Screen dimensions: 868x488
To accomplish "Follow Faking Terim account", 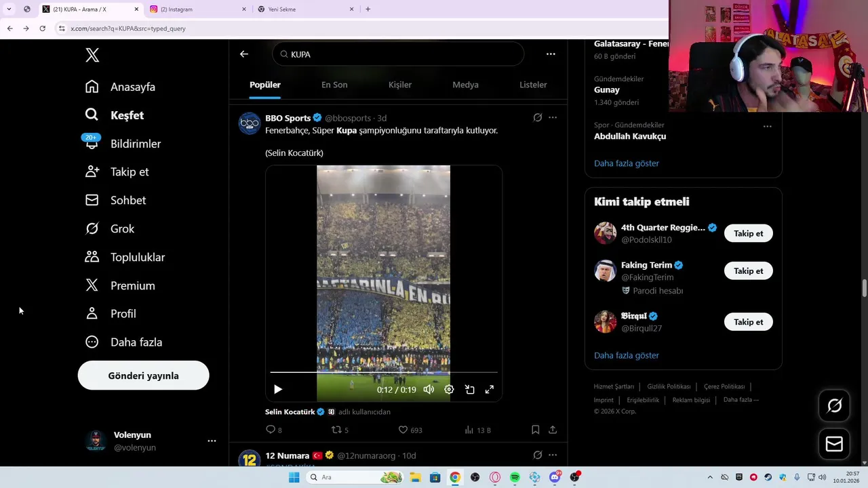I will pyautogui.click(x=748, y=270).
